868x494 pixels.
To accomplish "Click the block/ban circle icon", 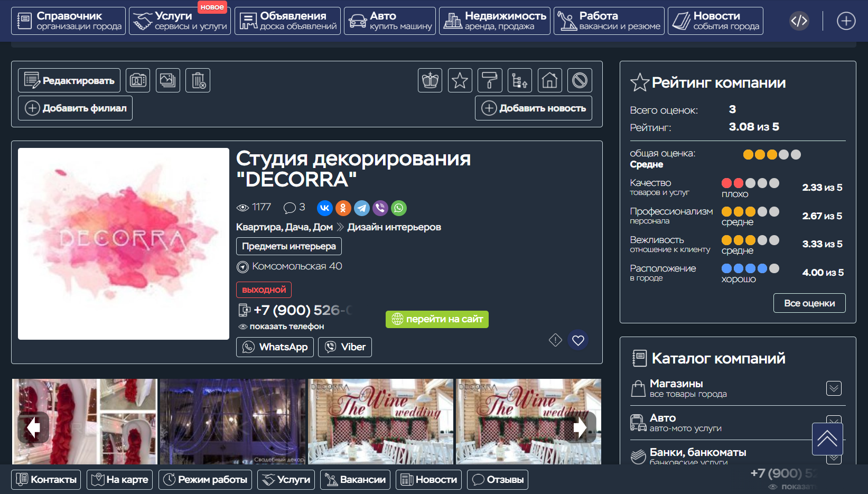I will click(x=580, y=80).
